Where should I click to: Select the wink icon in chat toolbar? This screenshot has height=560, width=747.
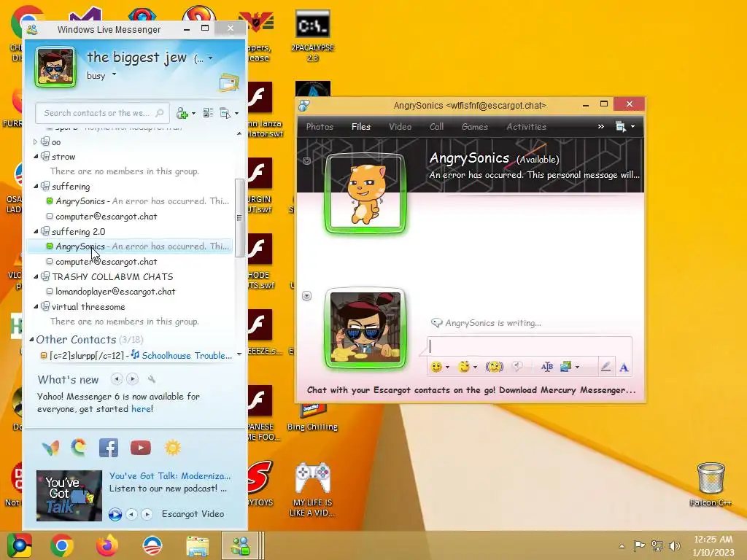click(x=463, y=367)
